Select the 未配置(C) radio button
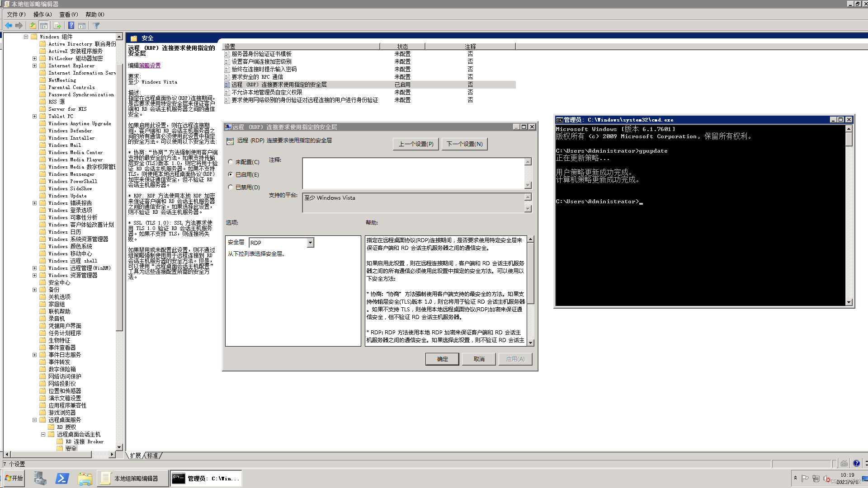 [x=231, y=162]
